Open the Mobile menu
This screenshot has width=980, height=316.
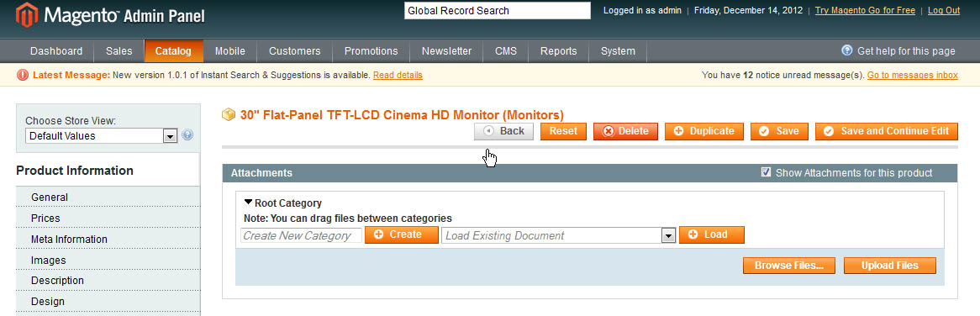pos(230,51)
